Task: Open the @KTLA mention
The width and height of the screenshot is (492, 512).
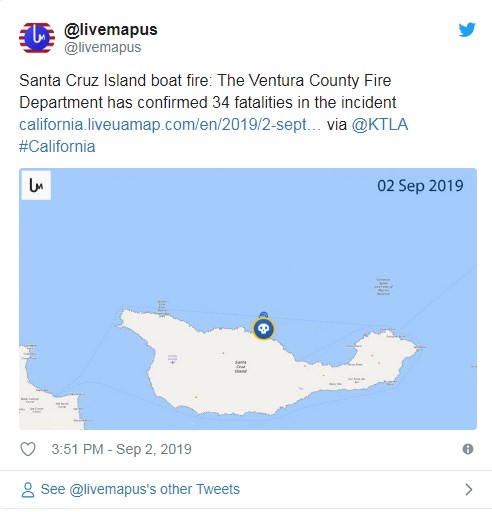Action: coord(380,125)
